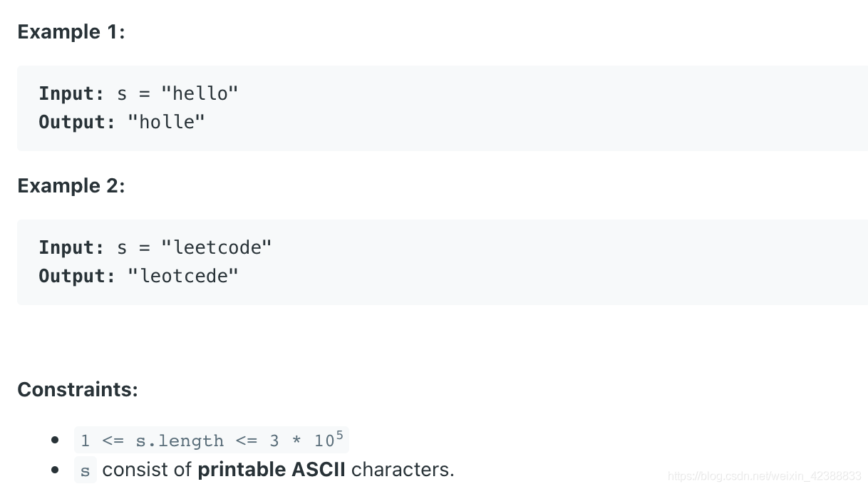Click the "Output:" label in Example 1
This screenshot has width=868, height=489.
point(76,122)
